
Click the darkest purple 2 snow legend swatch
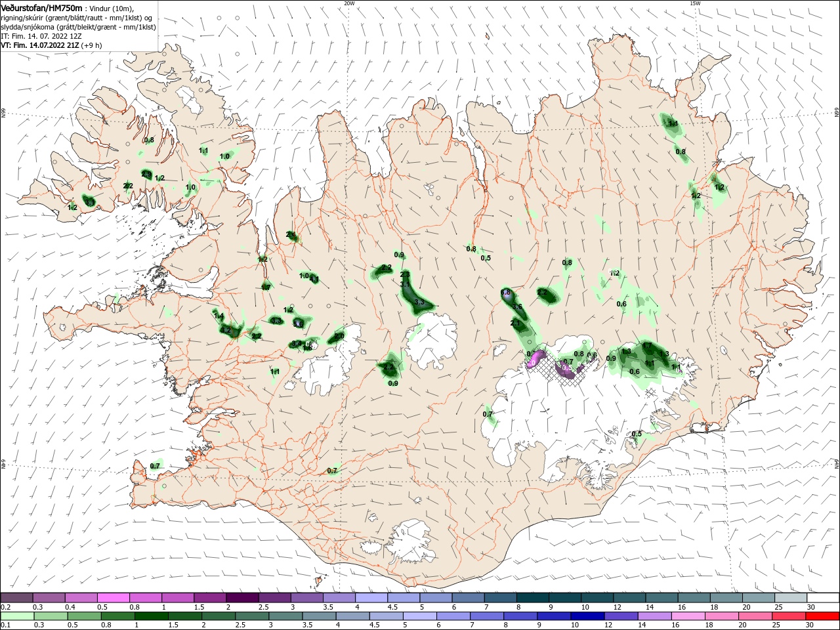[x=241, y=598]
